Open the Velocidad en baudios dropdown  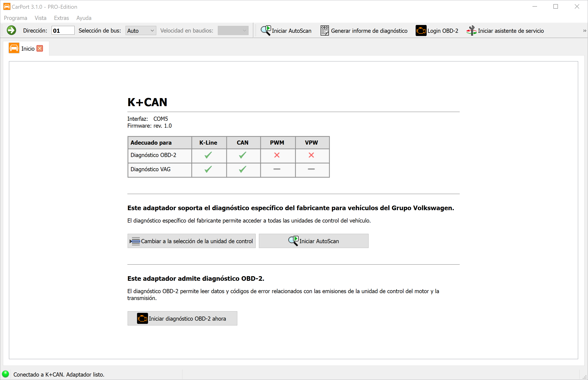point(232,30)
